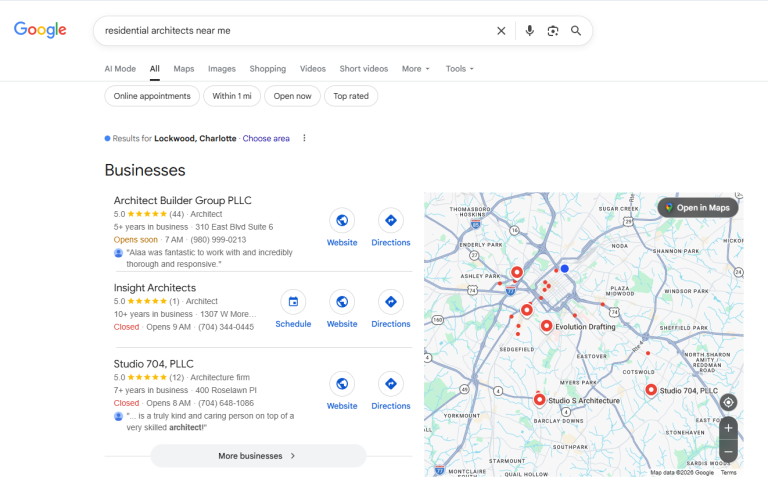This screenshot has height=482, width=768.
Task: Expand the Tools dropdown
Action: click(x=459, y=69)
